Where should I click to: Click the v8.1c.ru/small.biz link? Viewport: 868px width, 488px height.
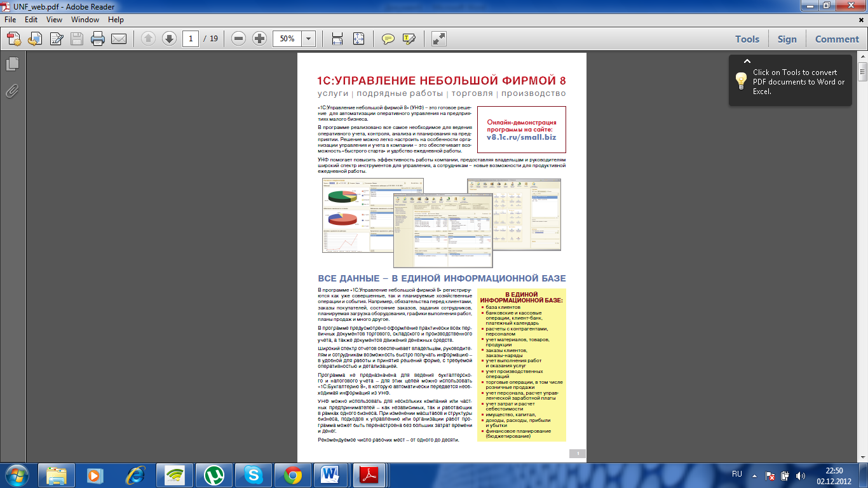[521, 137]
